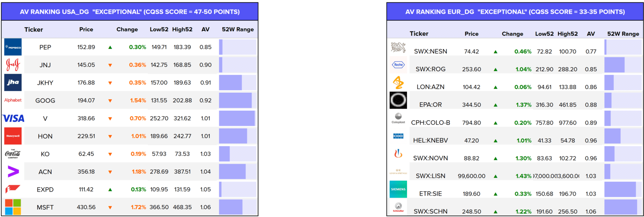
Task: Select the GOOG ticker label
Action: click(x=45, y=100)
